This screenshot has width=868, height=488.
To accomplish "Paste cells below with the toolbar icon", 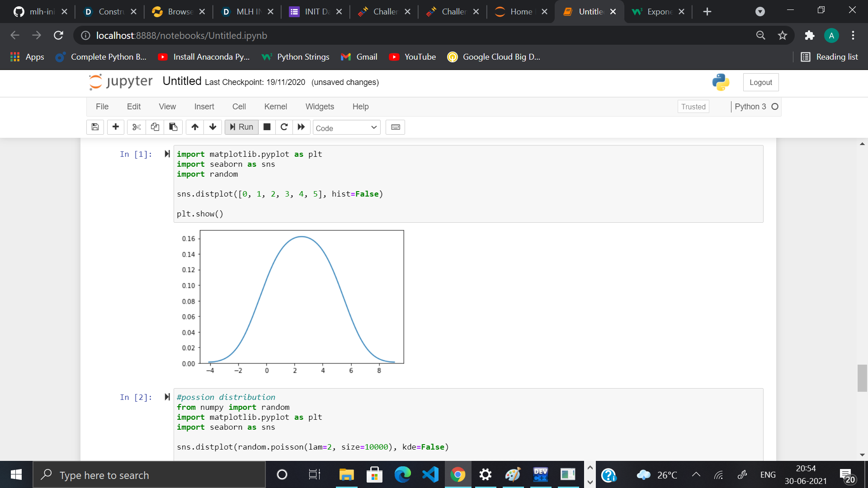I will 173,127.
